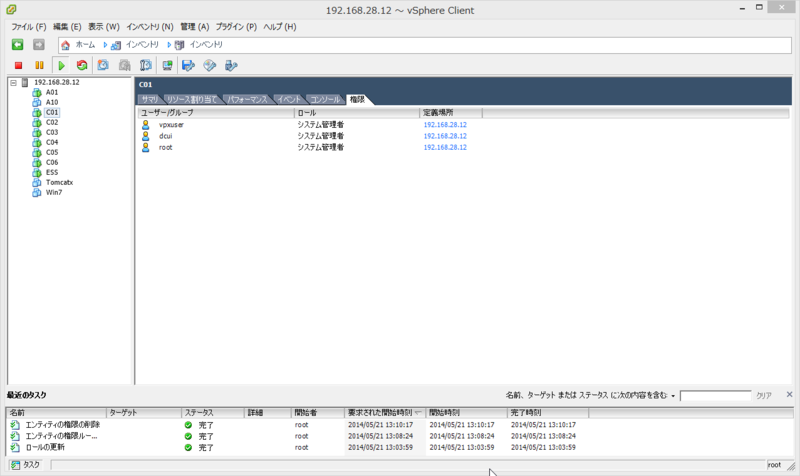Select the C02 virtual machine in tree

52,122
